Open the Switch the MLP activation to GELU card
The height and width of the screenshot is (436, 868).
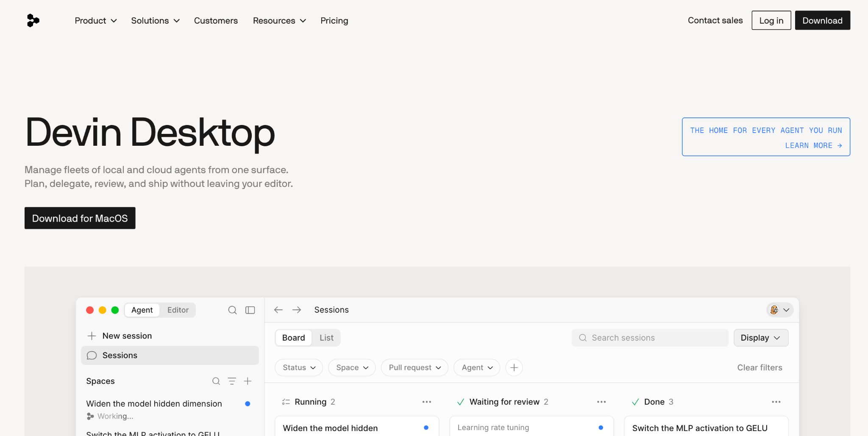pyautogui.click(x=706, y=426)
